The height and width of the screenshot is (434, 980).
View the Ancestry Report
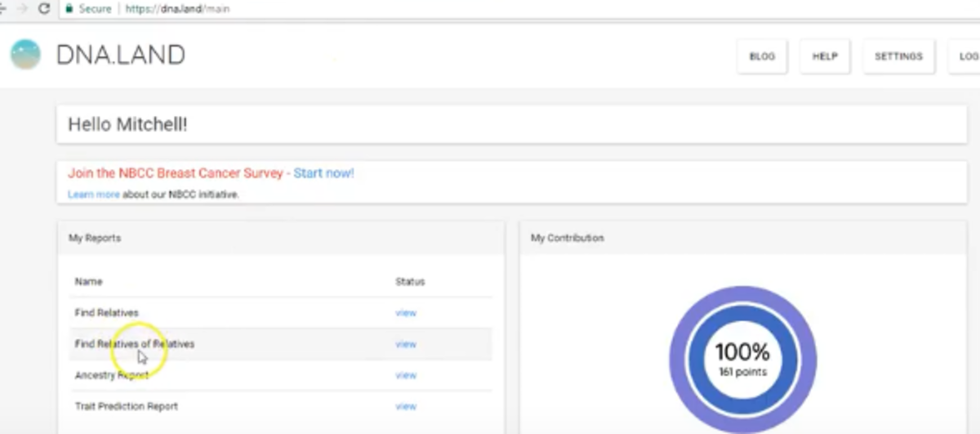pyautogui.click(x=406, y=375)
